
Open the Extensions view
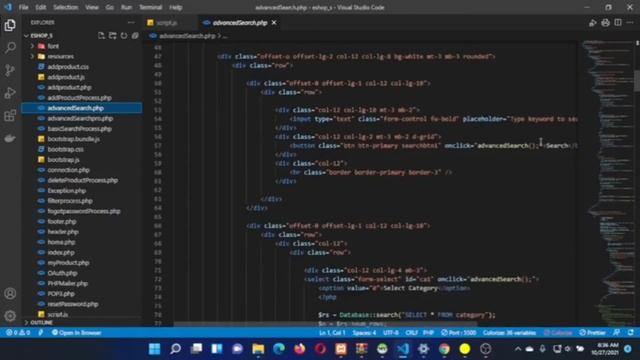[x=10, y=116]
